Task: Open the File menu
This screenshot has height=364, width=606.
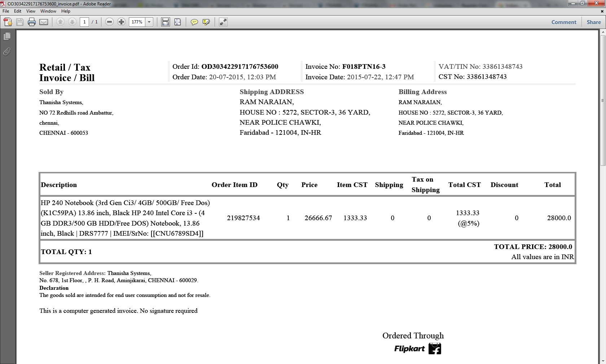Action: coord(6,11)
